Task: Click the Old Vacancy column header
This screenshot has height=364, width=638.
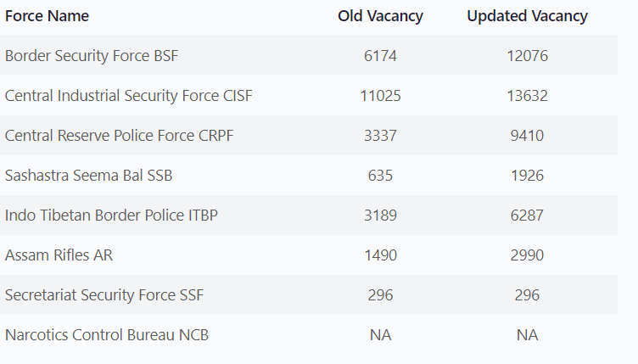Action: coord(380,16)
